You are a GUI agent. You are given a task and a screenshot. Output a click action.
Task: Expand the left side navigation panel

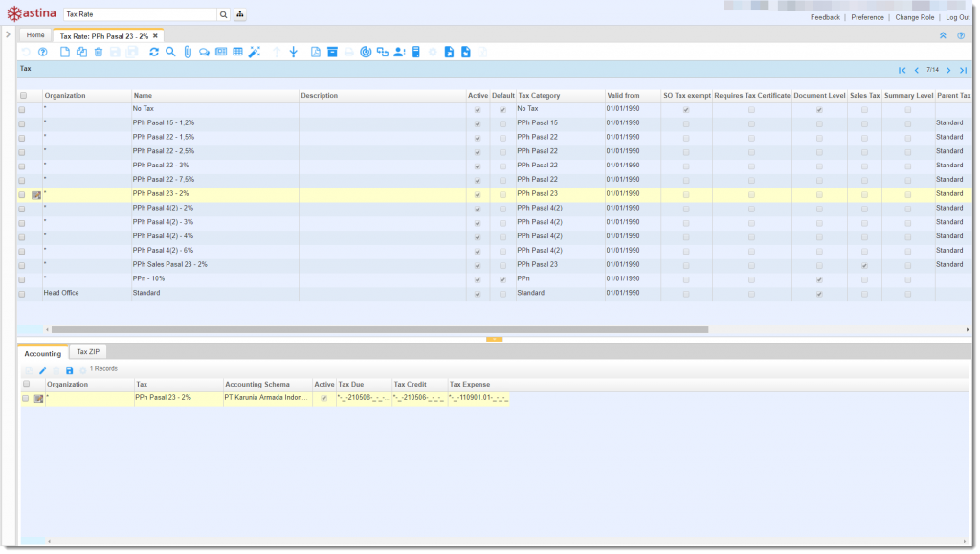[8, 35]
